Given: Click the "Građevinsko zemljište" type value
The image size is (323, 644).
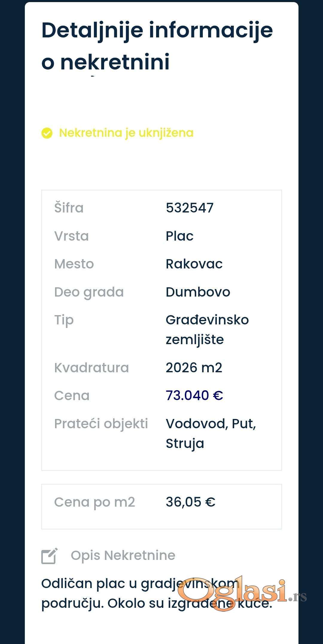Looking at the screenshot, I should (x=207, y=329).
